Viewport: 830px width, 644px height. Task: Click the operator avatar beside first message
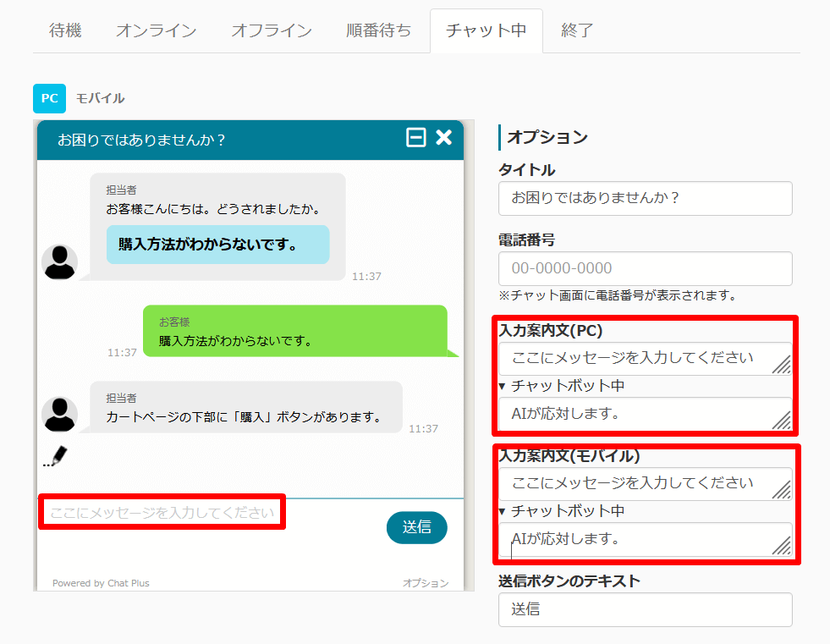click(x=60, y=261)
